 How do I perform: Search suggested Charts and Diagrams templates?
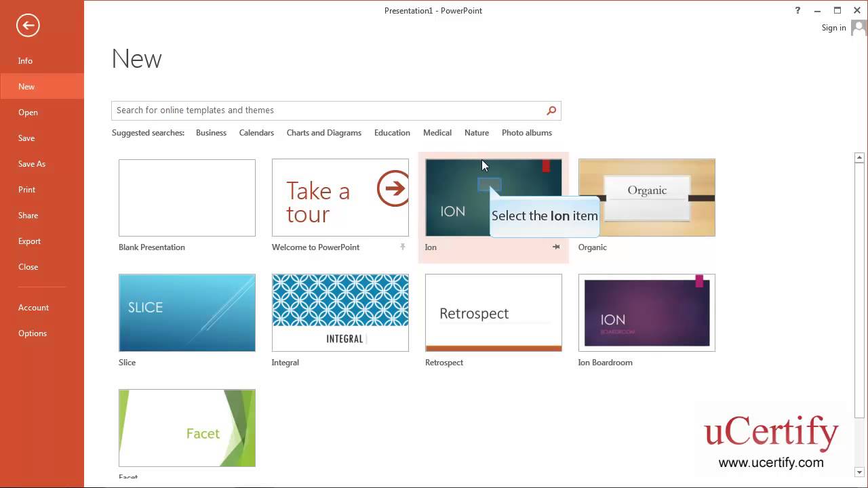pos(323,133)
